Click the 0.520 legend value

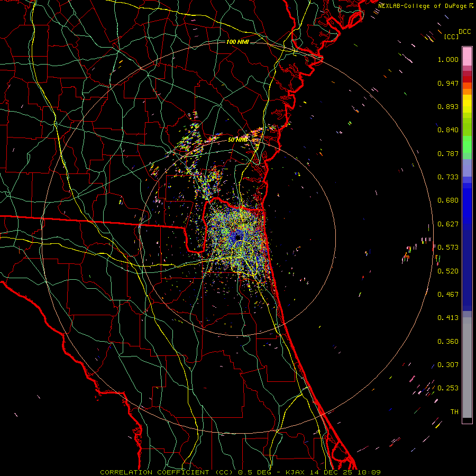[448, 271]
